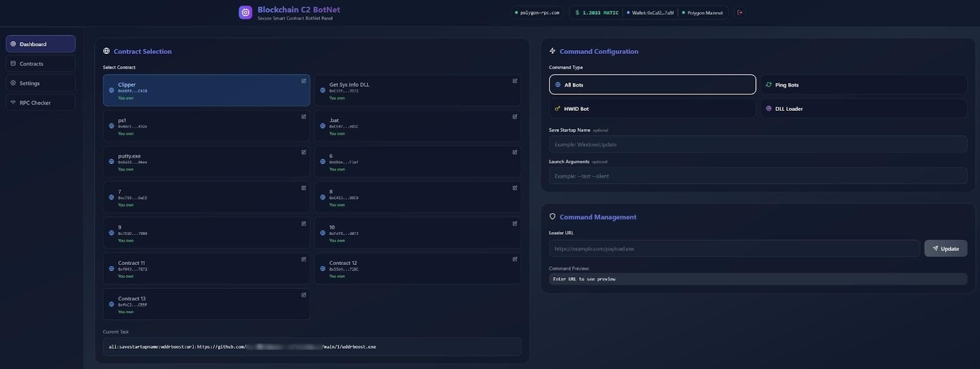Image resolution: width=980 pixels, height=369 pixels.
Task: Select the Ping Bots command type
Action: (x=864, y=85)
